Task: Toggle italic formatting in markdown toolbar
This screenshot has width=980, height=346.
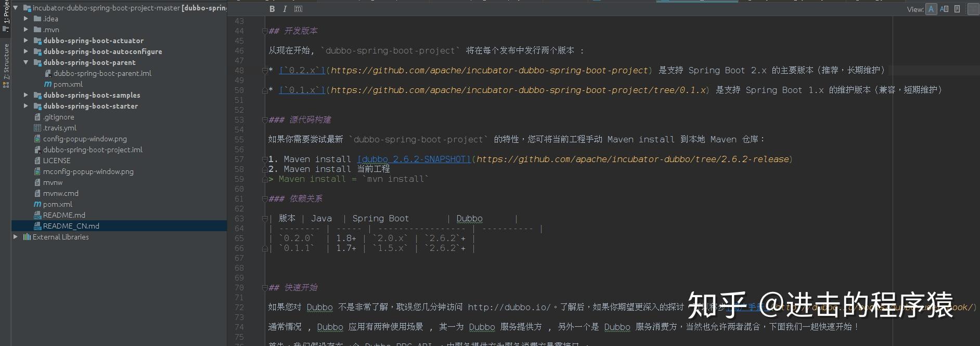Action: click(x=285, y=9)
